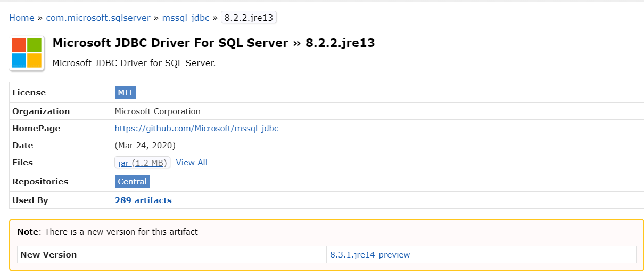The width and height of the screenshot is (644, 273).
Task: Click the MIT license tag
Action: 126,92
